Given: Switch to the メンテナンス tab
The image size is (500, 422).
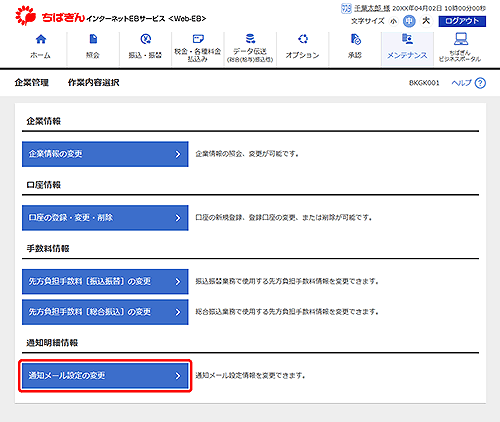Looking at the screenshot, I should tap(407, 49).
